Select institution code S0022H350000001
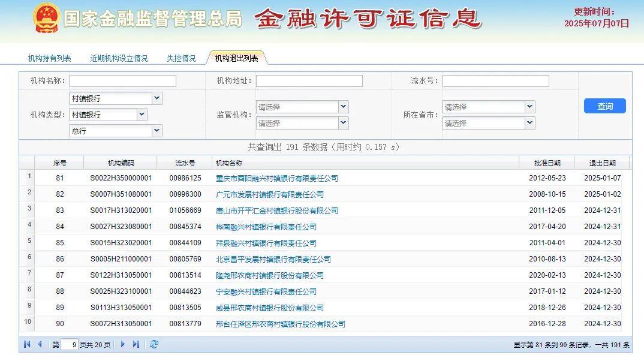Image resolution: width=644 pixels, height=355 pixels. [121, 178]
